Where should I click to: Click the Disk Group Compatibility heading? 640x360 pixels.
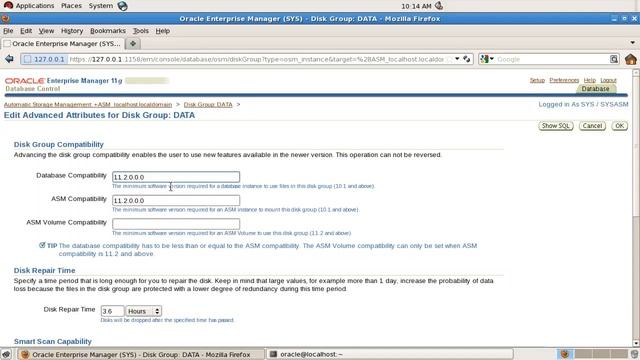click(x=59, y=144)
